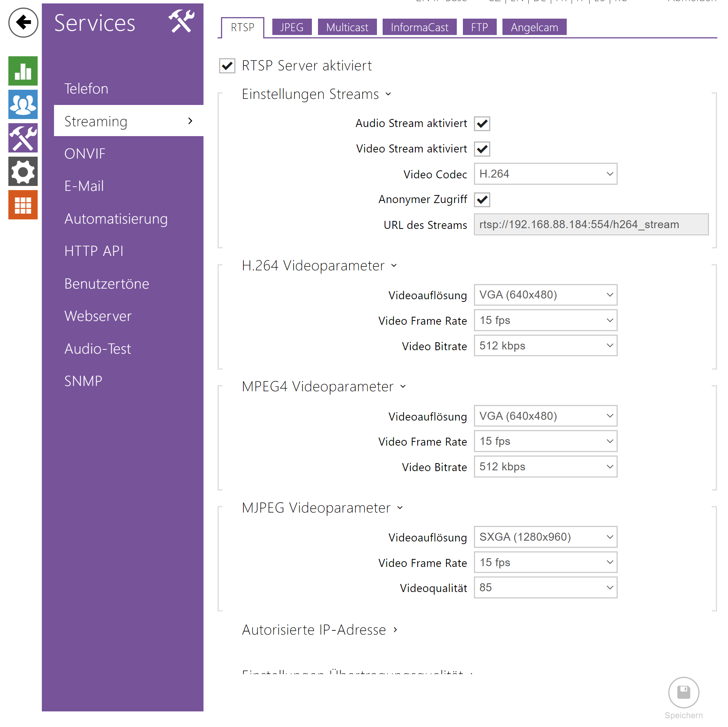Select the RTSP tab
Screen dimensions: 728x727
click(243, 28)
